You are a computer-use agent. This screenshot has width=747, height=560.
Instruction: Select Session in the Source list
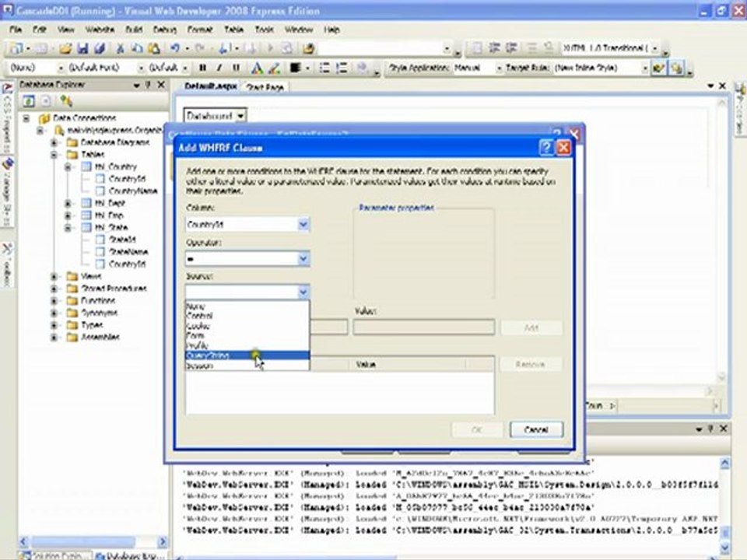pyautogui.click(x=247, y=366)
